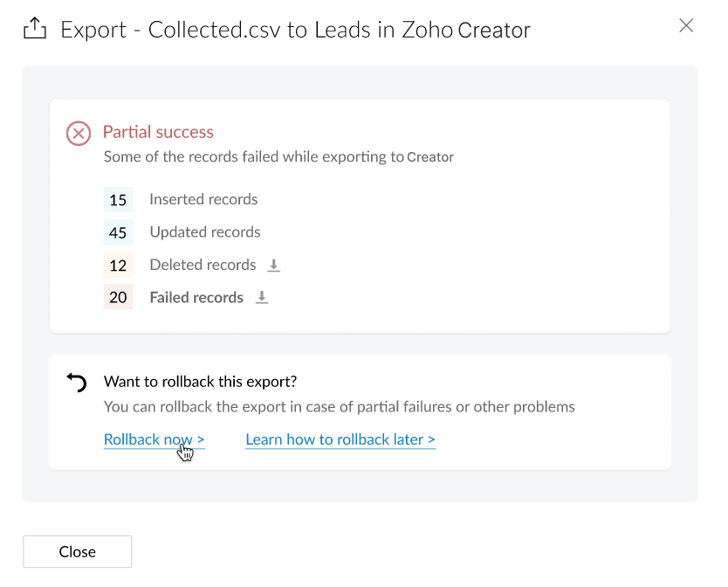Click the 15 inserted records count badge
The height and width of the screenshot is (587, 728).
click(118, 200)
